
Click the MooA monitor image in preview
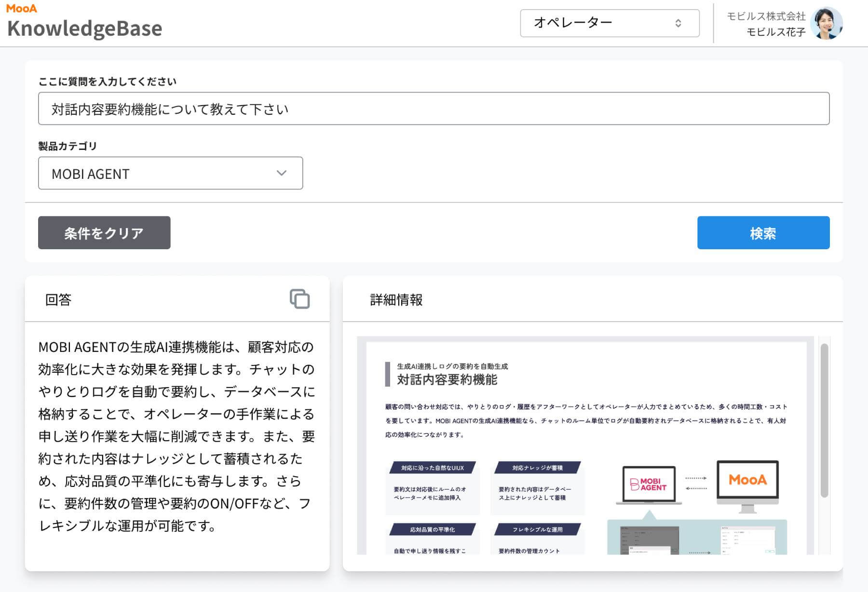coord(747,486)
